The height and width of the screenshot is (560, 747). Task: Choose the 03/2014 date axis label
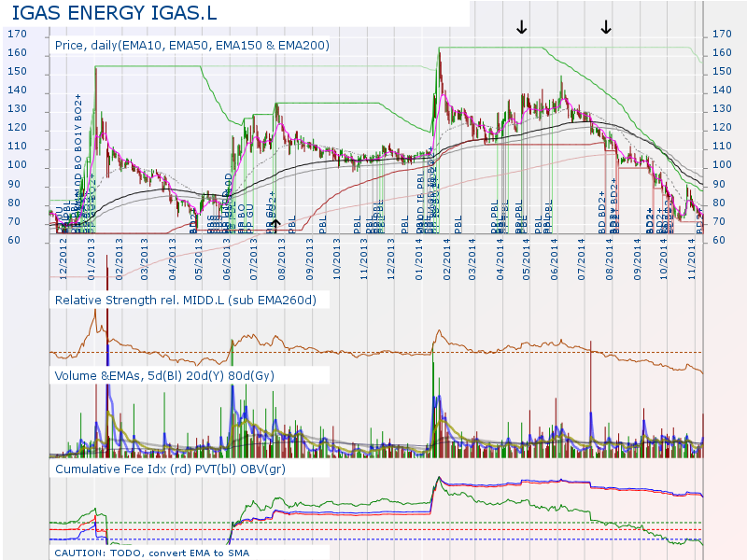click(x=472, y=259)
